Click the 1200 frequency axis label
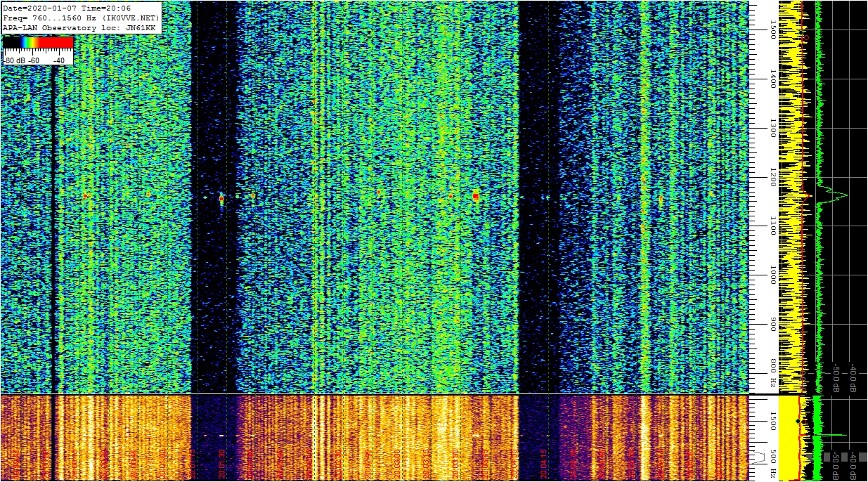 point(772,177)
